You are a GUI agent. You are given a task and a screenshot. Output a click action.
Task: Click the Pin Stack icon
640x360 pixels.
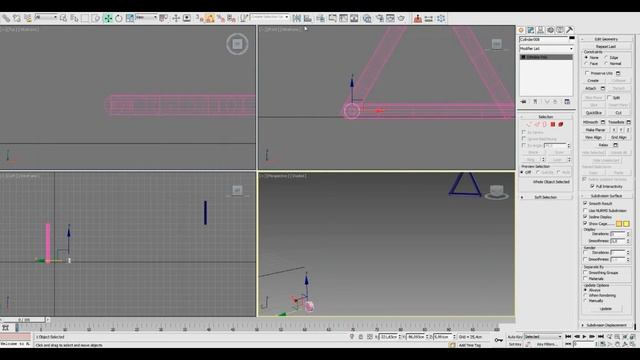[524, 102]
